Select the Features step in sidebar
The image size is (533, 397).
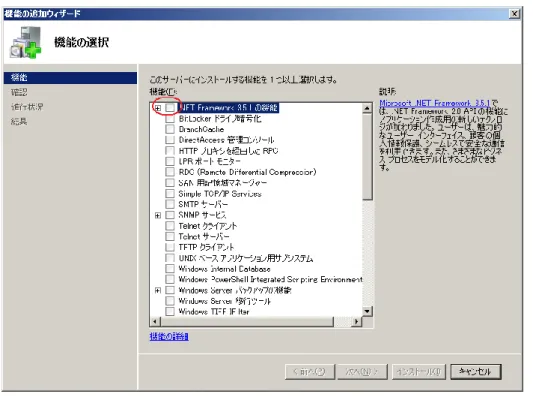pos(70,77)
